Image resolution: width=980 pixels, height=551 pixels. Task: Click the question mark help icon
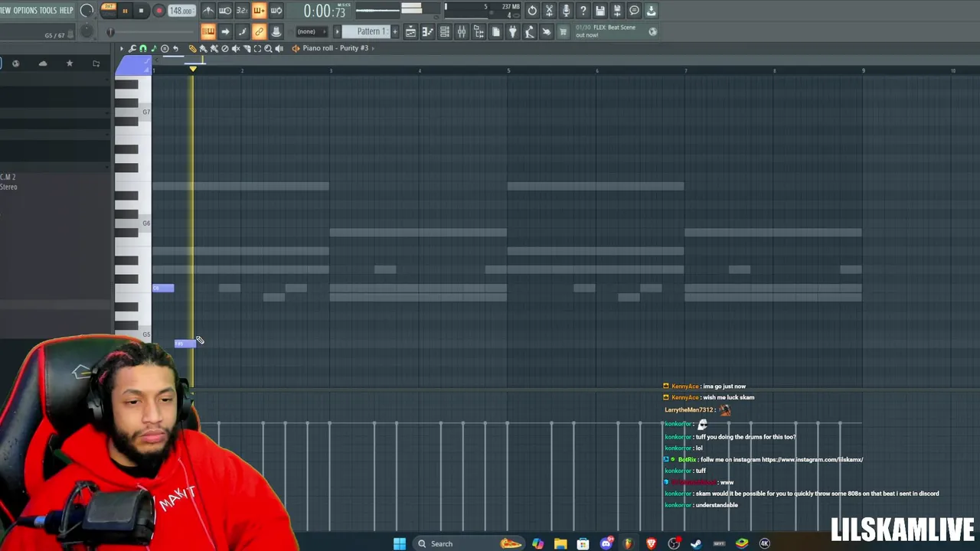point(583,11)
